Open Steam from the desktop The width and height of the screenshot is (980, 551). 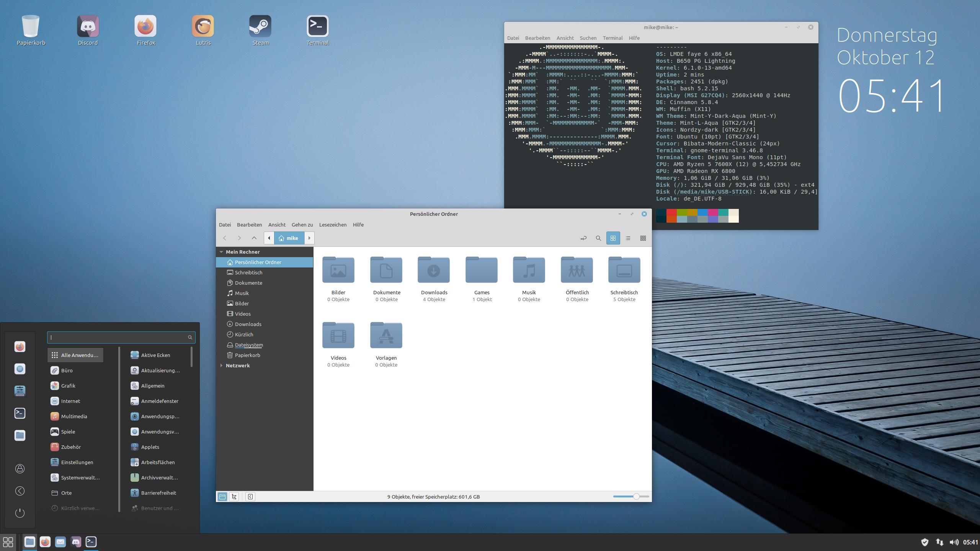click(x=260, y=31)
